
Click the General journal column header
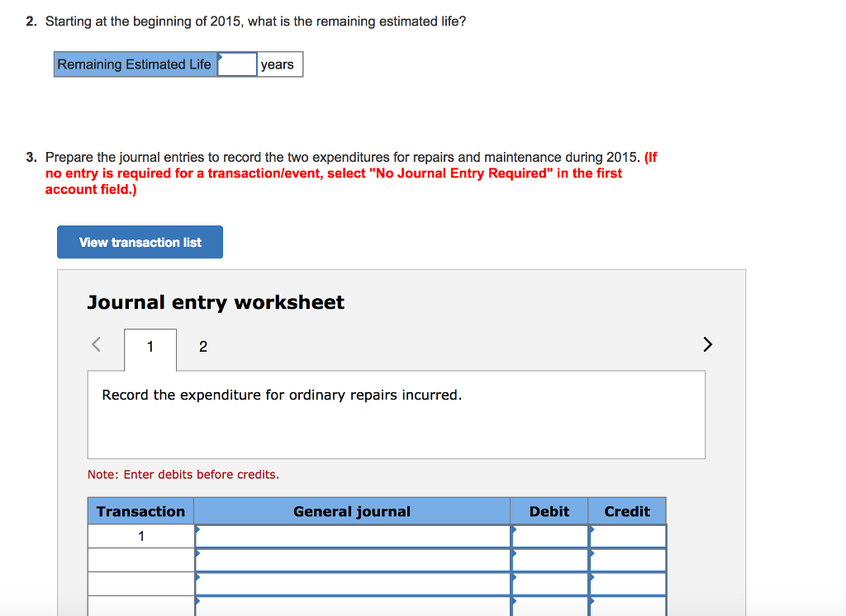[352, 511]
